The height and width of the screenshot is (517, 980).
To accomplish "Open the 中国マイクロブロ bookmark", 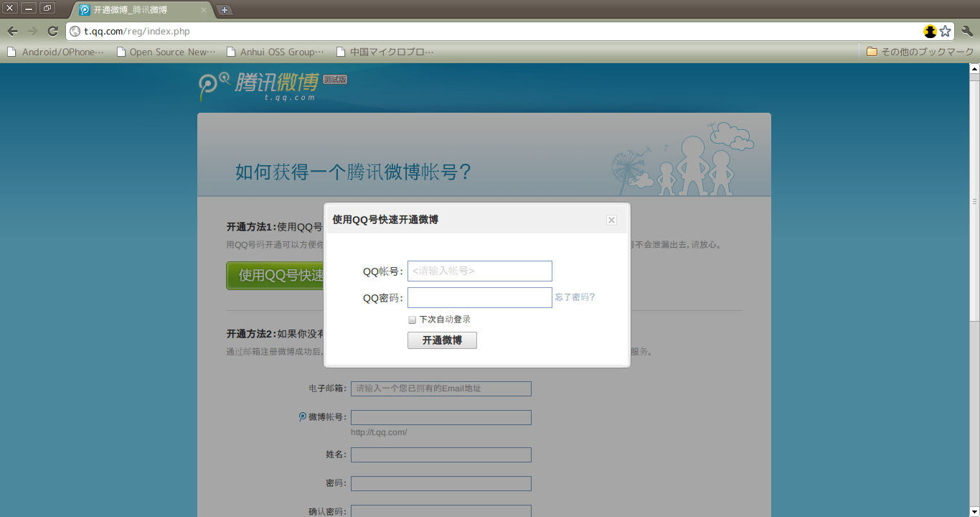I will tap(385, 52).
